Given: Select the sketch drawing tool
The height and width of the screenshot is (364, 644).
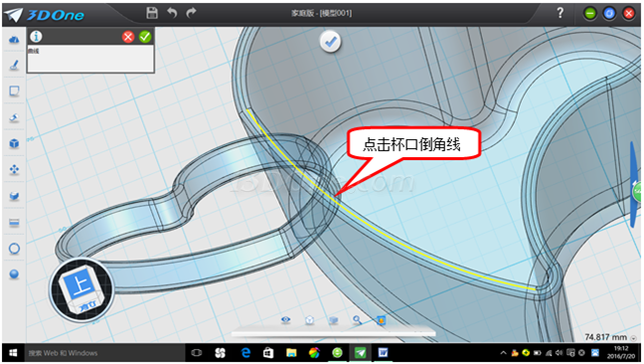Looking at the screenshot, I should pos(14,65).
